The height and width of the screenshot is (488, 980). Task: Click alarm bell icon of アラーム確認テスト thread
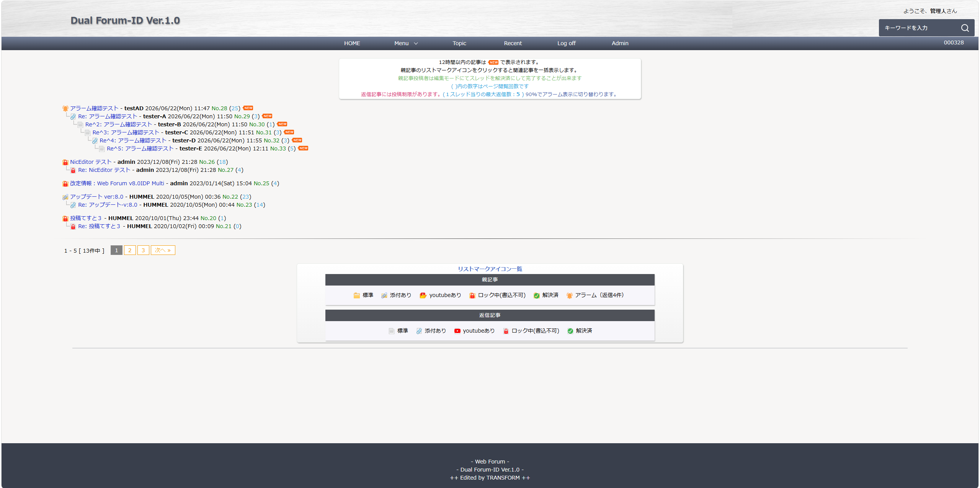pyautogui.click(x=65, y=109)
